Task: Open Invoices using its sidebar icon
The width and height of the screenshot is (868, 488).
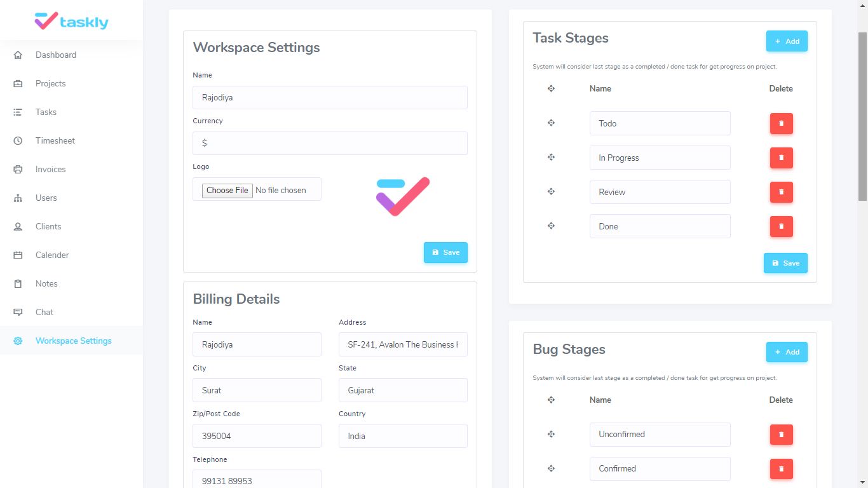Action: click(18, 169)
